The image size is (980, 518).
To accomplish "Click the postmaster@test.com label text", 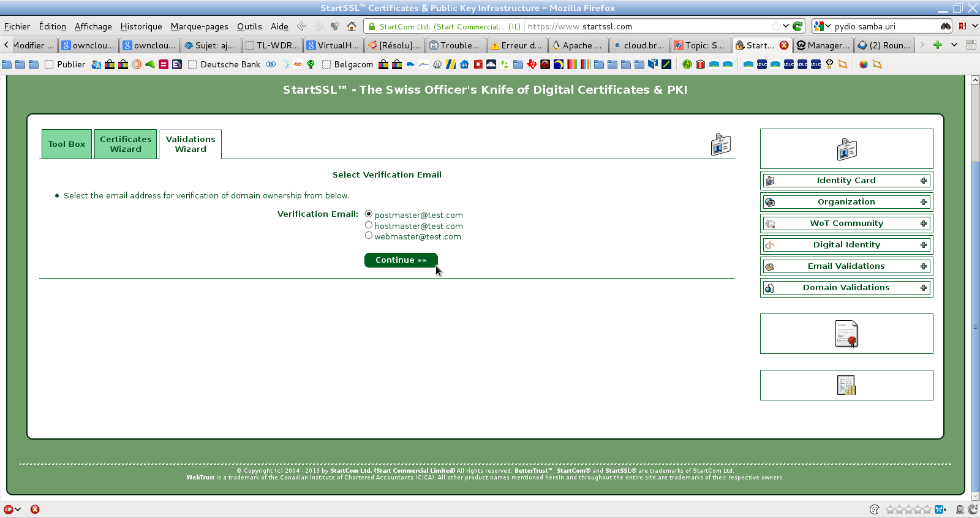I will (x=419, y=215).
